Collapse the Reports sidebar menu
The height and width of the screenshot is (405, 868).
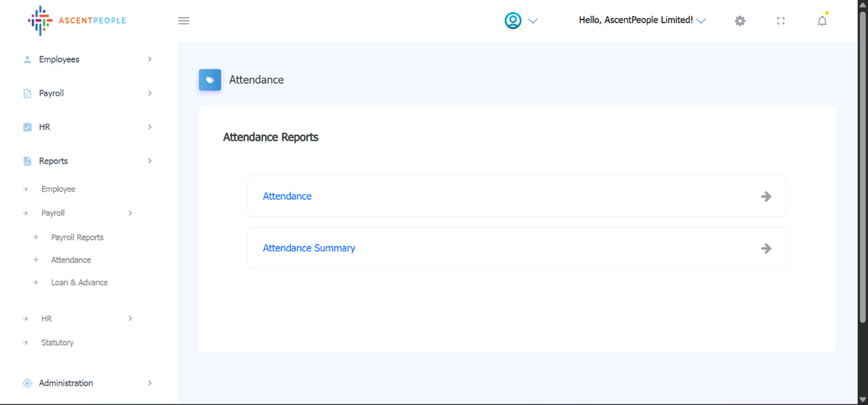point(54,161)
